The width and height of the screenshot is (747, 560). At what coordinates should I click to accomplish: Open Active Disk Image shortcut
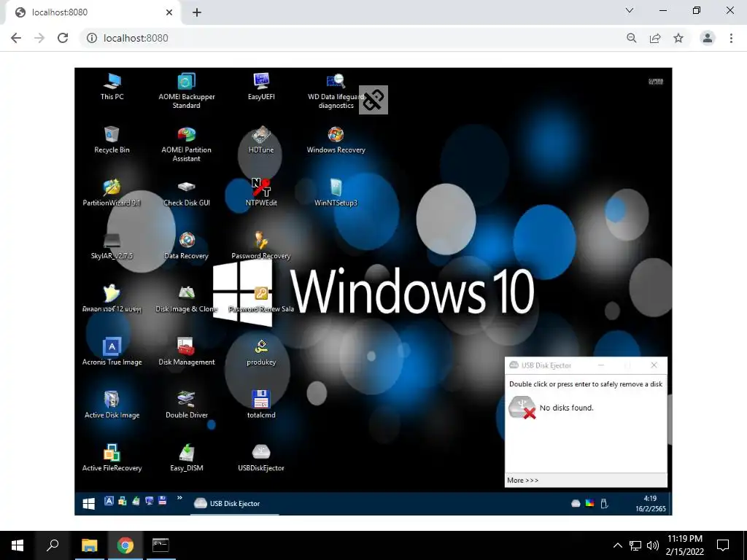[112, 405]
